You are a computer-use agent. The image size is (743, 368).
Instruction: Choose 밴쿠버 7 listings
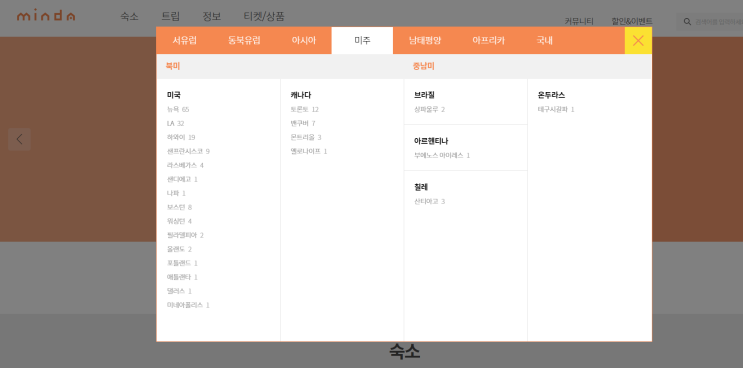coord(303,124)
